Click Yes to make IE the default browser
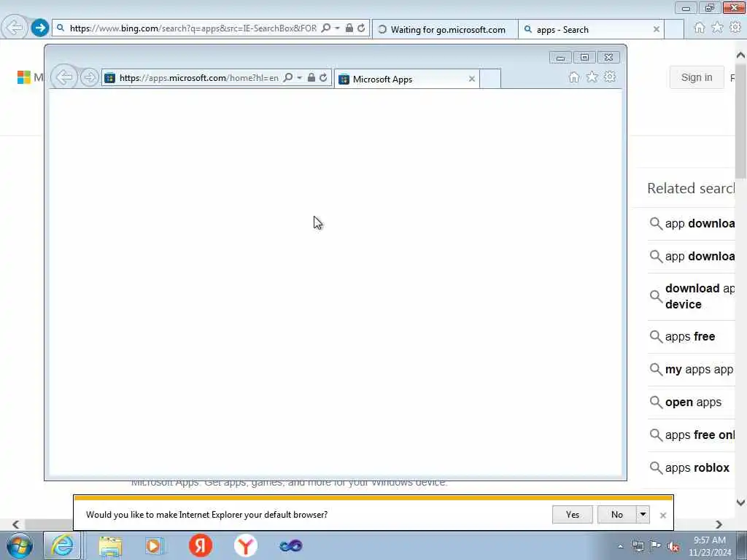Screen dimensions: 747x560 pyautogui.click(x=573, y=515)
